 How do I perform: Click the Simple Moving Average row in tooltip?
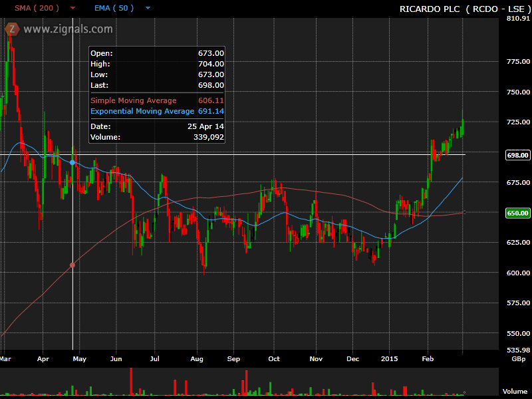click(x=157, y=100)
